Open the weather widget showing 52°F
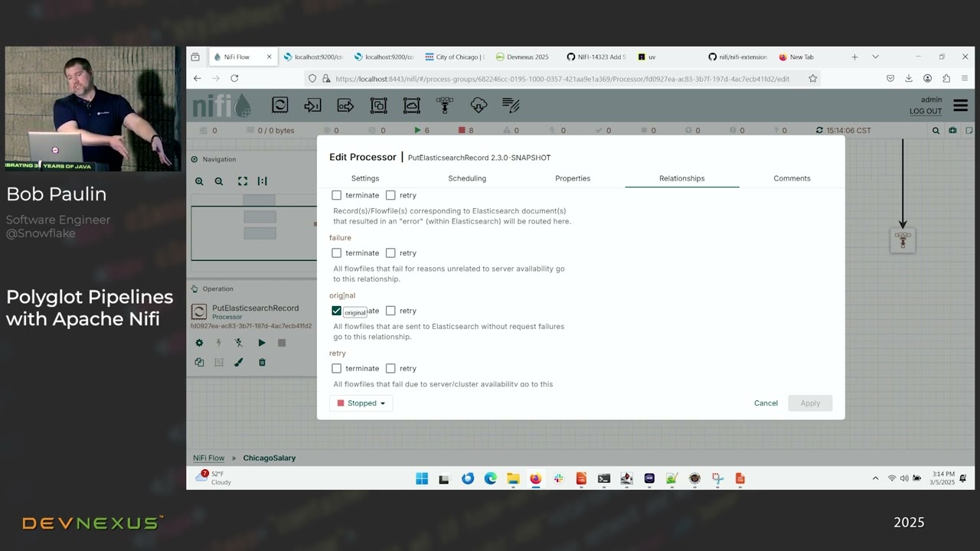 [x=214, y=478]
